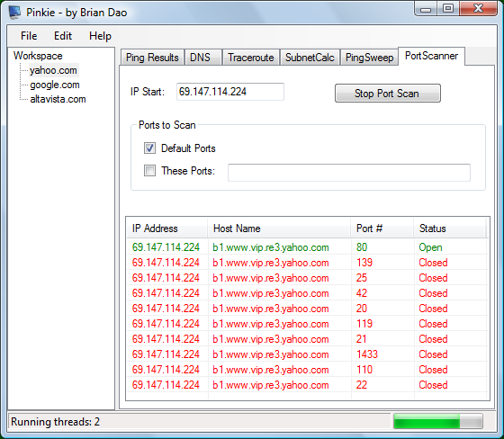This screenshot has height=439, width=504.
Task: Switch to the Ping Results tab
Action: pos(152,58)
